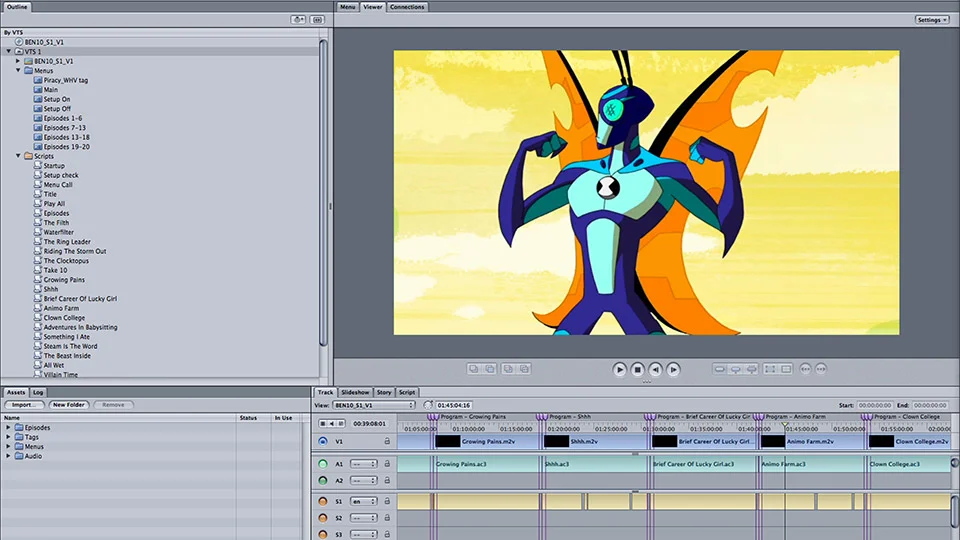The height and width of the screenshot is (540, 960).
Task: Click the Scripts folder icon in Outline
Action: click(x=28, y=156)
